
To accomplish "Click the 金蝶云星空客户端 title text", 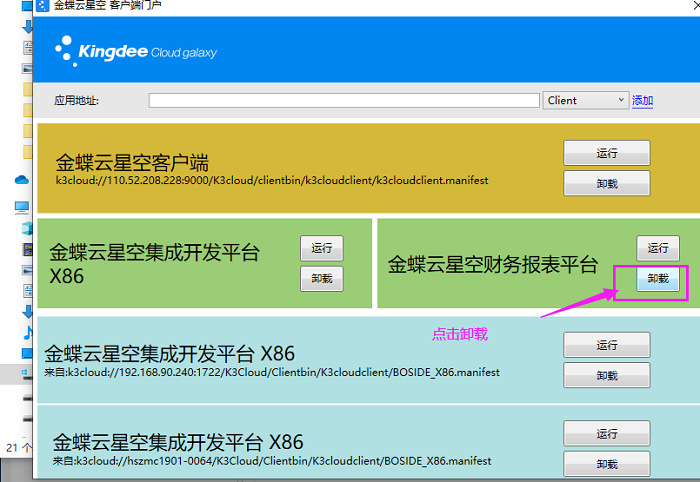I will pyautogui.click(x=132, y=163).
